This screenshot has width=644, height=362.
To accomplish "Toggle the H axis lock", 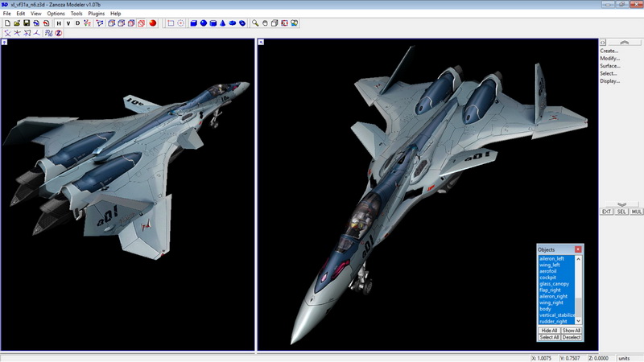I will point(59,23).
